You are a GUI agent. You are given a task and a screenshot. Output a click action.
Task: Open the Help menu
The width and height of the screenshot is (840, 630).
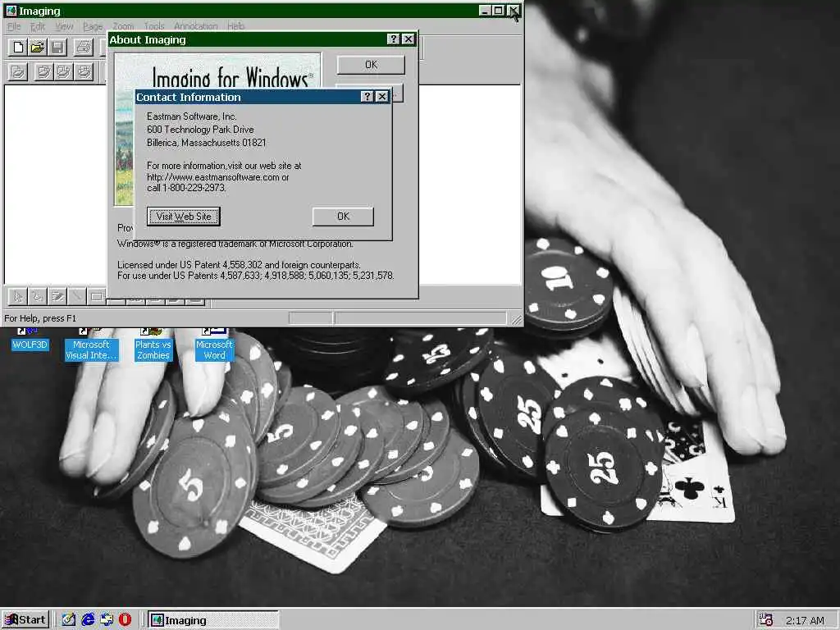235,25
